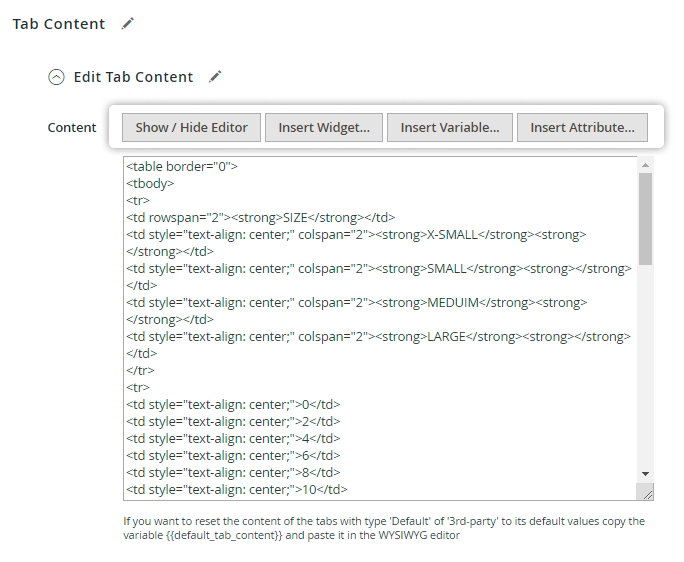Viewport: 684px width, 562px height.
Task: Open the Insert Widget dialog
Action: (x=323, y=128)
